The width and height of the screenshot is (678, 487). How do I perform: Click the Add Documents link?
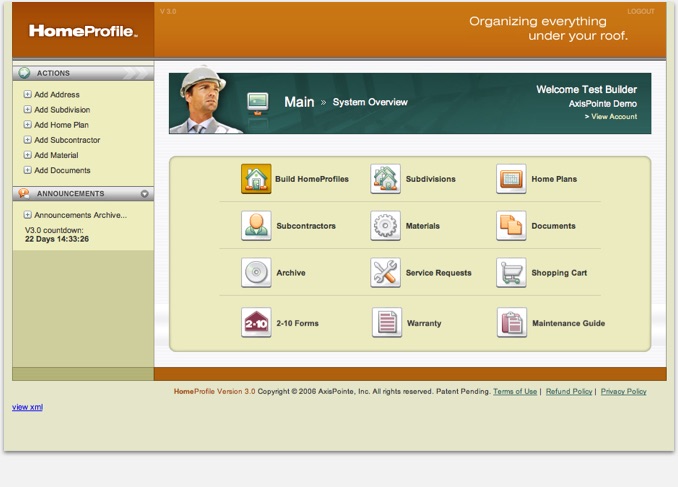62,170
